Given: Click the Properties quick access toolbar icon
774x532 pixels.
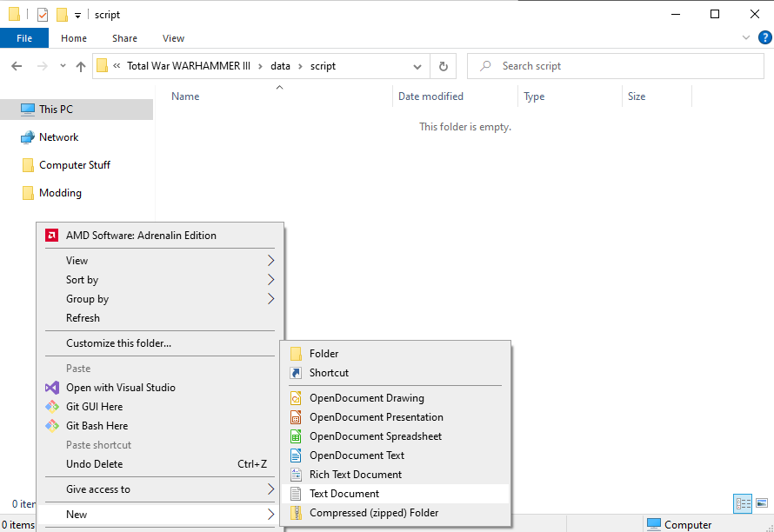Looking at the screenshot, I should [43, 15].
